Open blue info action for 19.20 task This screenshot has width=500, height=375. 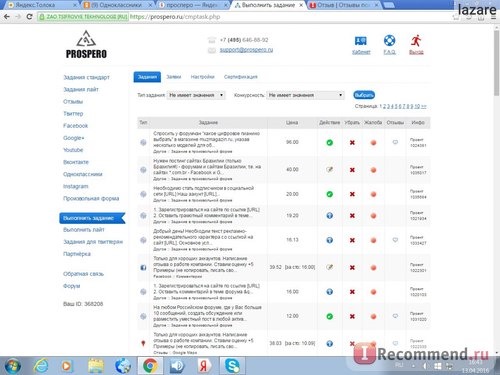pyautogui.click(x=329, y=216)
